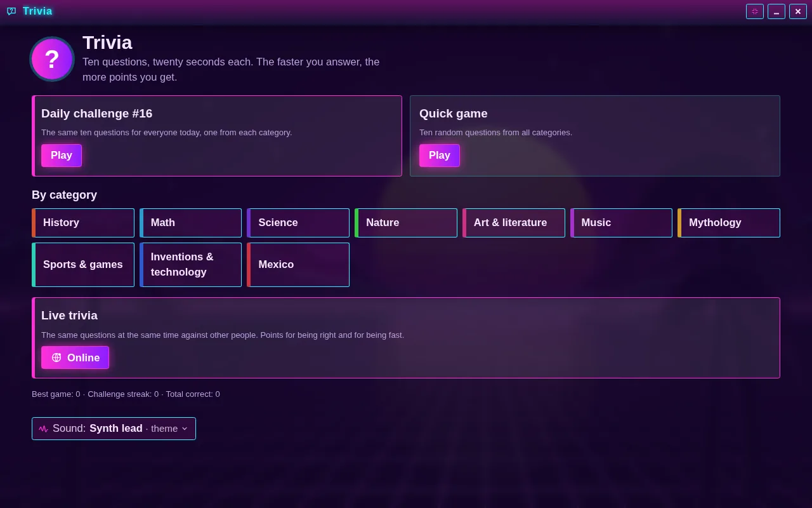Screen dimensions: 812x508
Task: Select Inventions & technology category
Action: pyautogui.click(x=190, y=265)
